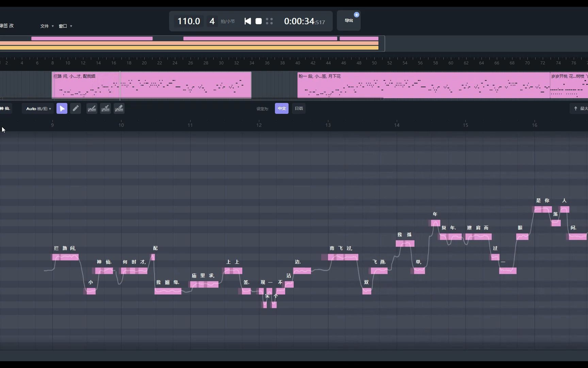The width and height of the screenshot is (588, 368).
Task: Set lyric language to 日语
Action: 299,108
